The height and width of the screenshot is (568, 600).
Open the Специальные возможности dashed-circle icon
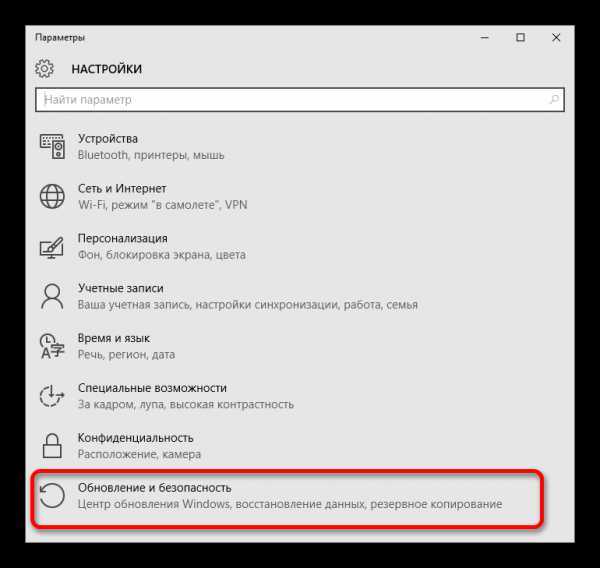click(x=52, y=396)
